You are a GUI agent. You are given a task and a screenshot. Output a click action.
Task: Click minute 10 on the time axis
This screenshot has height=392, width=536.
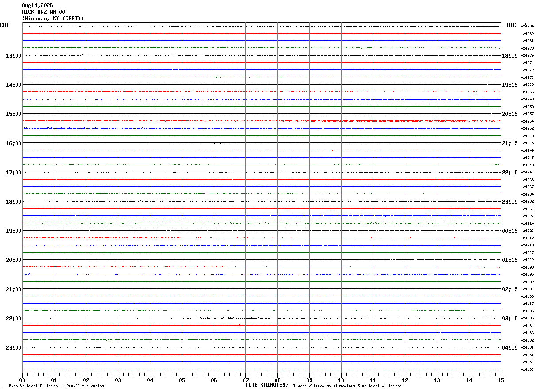coord(341,380)
